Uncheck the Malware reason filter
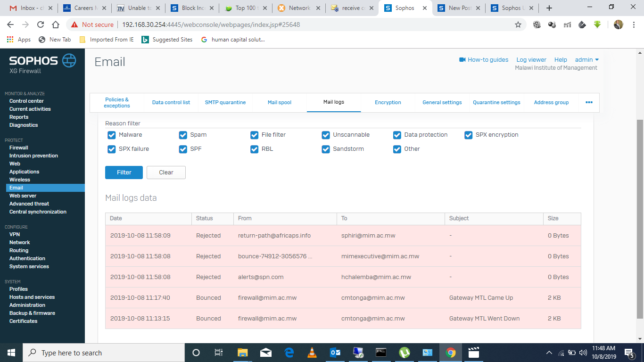644x362 pixels. pyautogui.click(x=112, y=135)
